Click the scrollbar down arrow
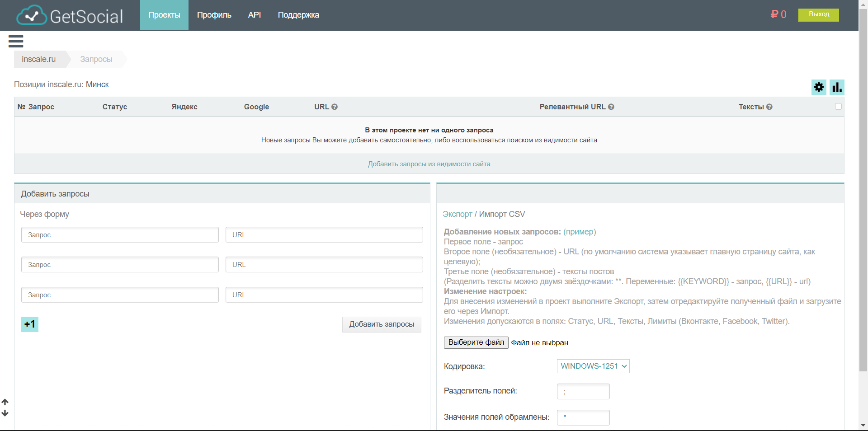This screenshot has height=431, width=868. tap(863, 426)
